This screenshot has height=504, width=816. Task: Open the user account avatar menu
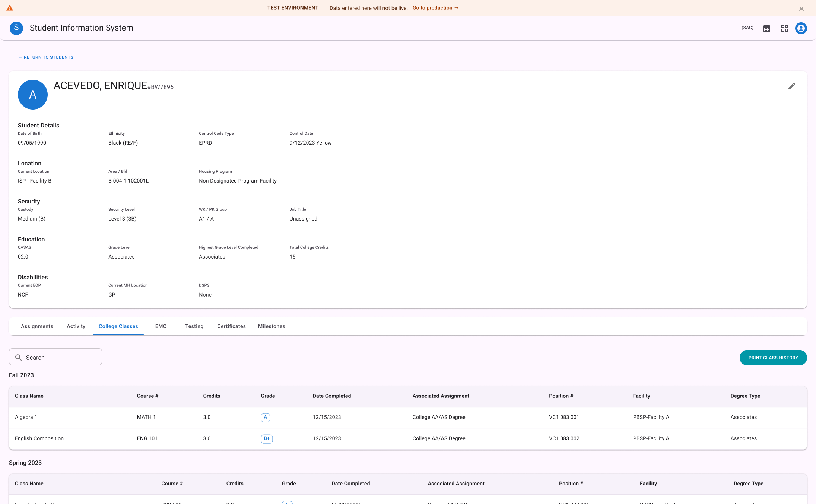pos(801,28)
